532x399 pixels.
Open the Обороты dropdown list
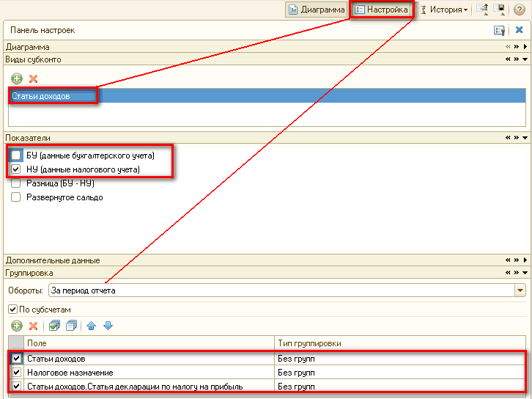pyautogui.click(x=520, y=290)
